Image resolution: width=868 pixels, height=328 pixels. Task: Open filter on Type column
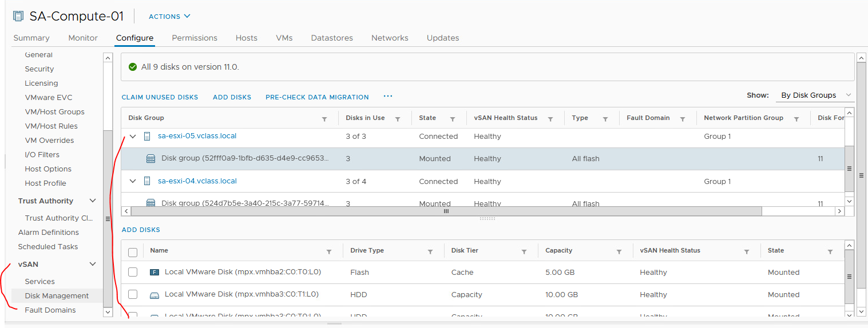(605, 119)
